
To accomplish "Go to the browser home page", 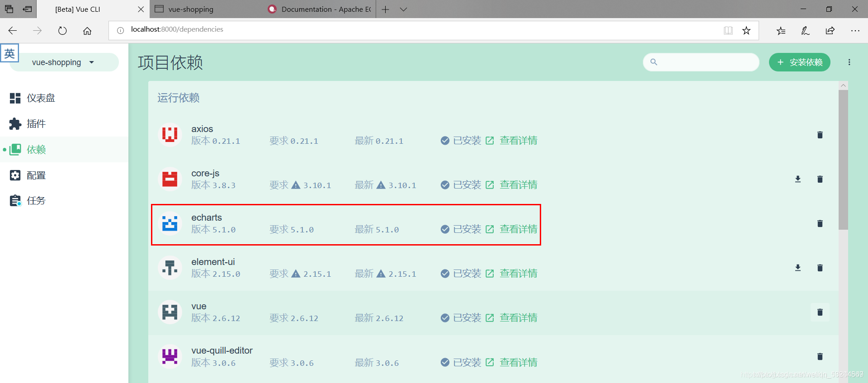I will pyautogui.click(x=87, y=31).
